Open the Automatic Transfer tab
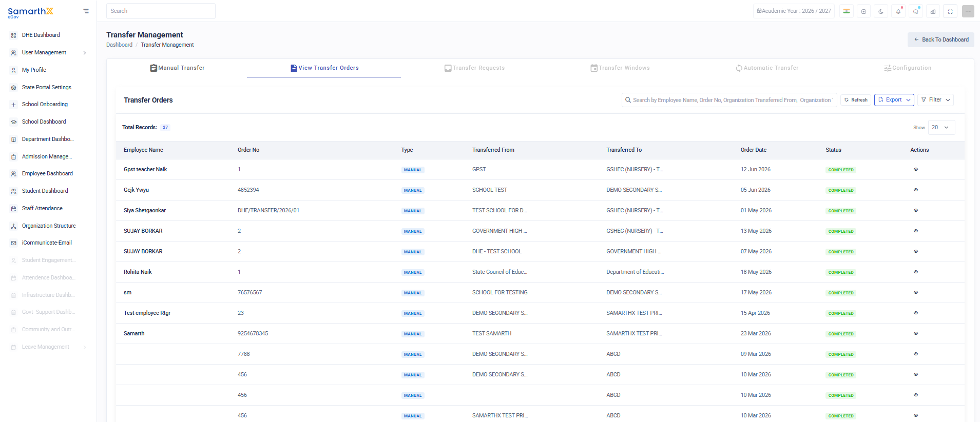The image size is (980, 422). 767,68
